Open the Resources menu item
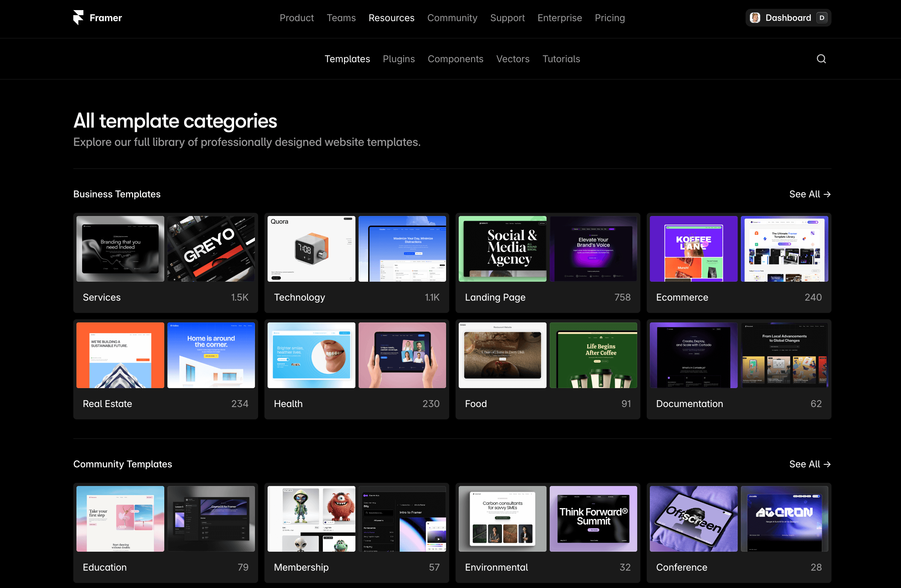The width and height of the screenshot is (901, 588). coord(391,18)
